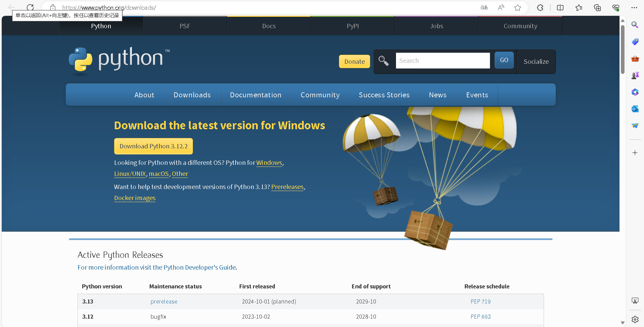
Task: Open the Prereleases link
Action: tap(287, 187)
